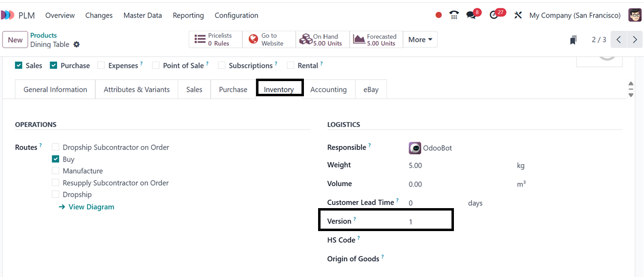The image size is (644, 277).
Task: Click the gear icon beside Dining Table
Action: [76, 44]
